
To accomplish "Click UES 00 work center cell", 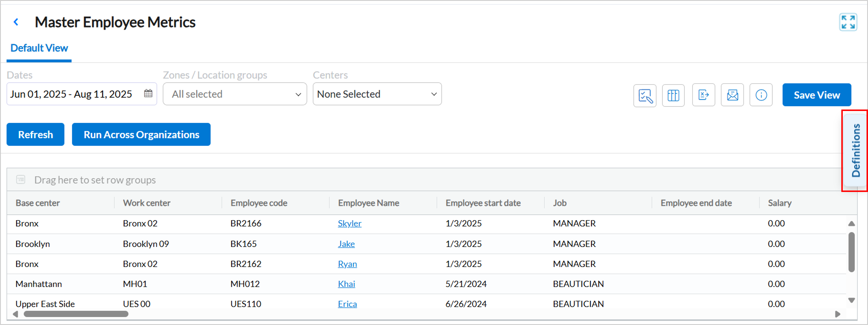I will 137,304.
